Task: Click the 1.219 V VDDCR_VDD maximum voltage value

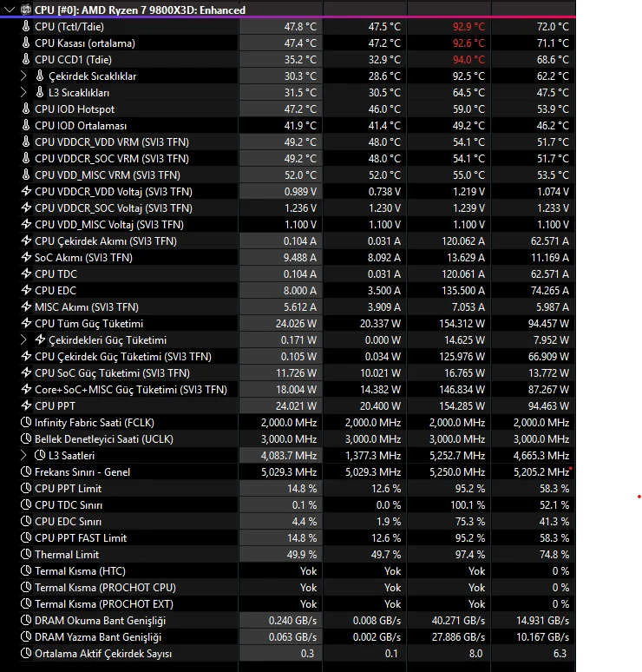Action: click(x=469, y=192)
